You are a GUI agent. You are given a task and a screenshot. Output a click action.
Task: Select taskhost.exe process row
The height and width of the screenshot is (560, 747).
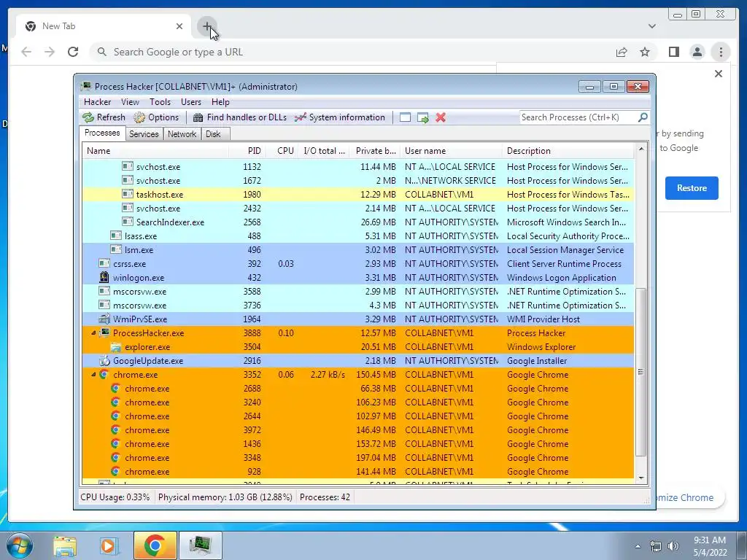pyautogui.click(x=357, y=194)
